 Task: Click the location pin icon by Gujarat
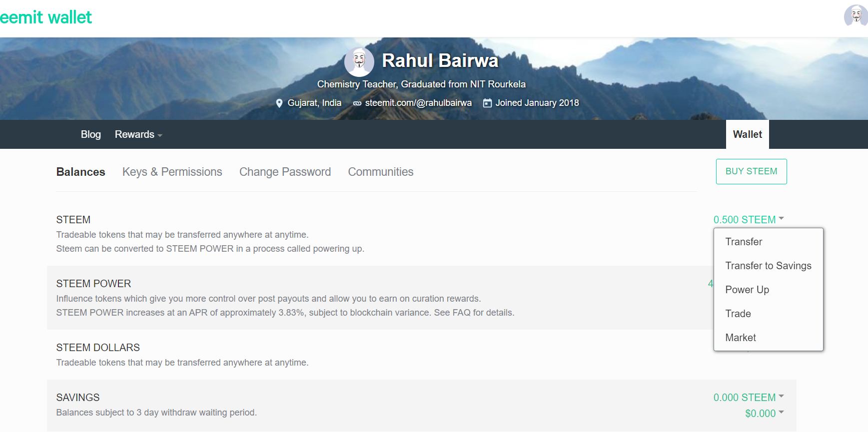[x=279, y=103]
